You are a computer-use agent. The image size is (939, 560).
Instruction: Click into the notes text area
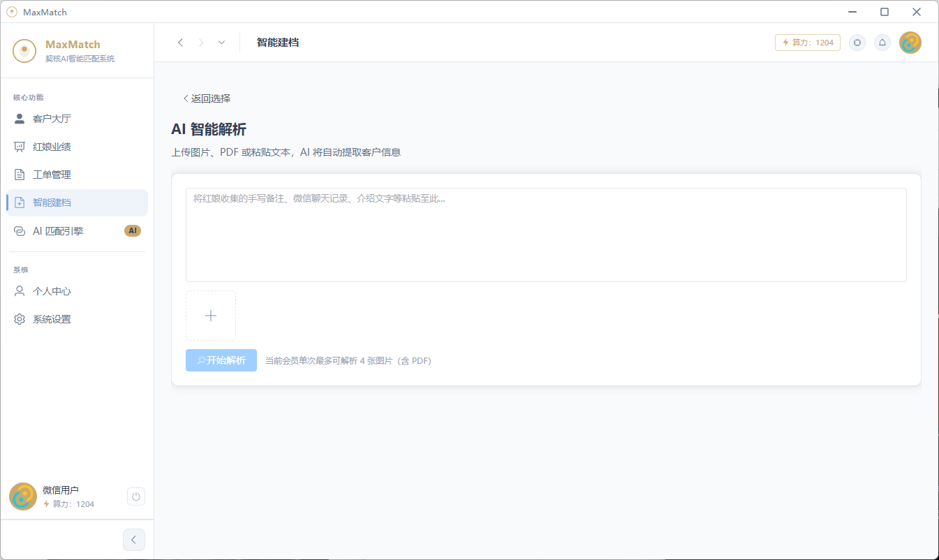(546, 235)
